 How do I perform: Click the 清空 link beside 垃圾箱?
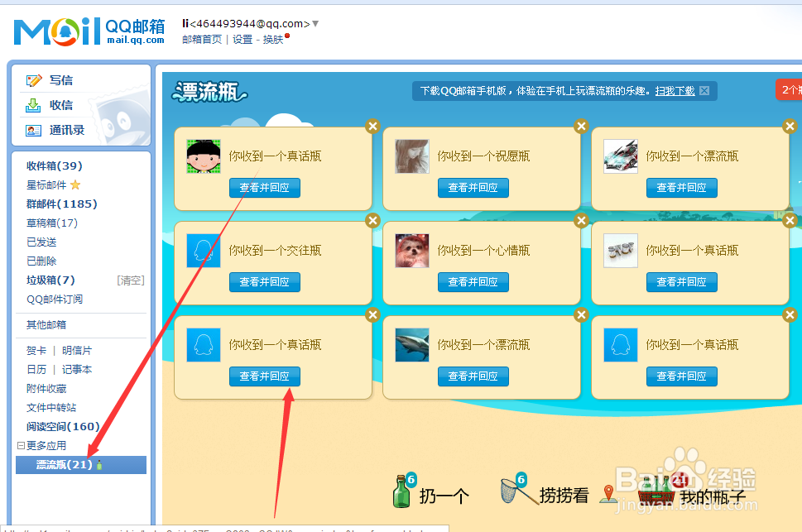pyautogui.click(x=131, y=280)
